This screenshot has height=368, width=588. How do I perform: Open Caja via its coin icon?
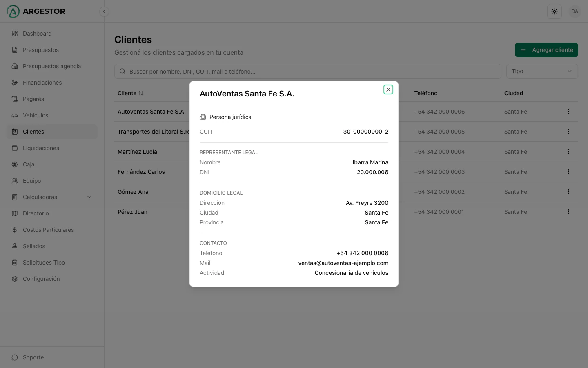(x=15, y=164)
